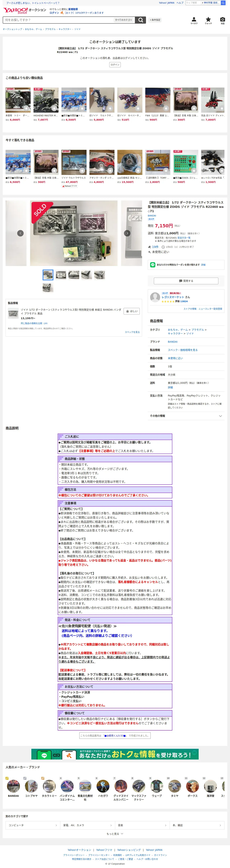Open ストアの情報 link
Viewport: 230px width, 868px height.
click(190, 309)
